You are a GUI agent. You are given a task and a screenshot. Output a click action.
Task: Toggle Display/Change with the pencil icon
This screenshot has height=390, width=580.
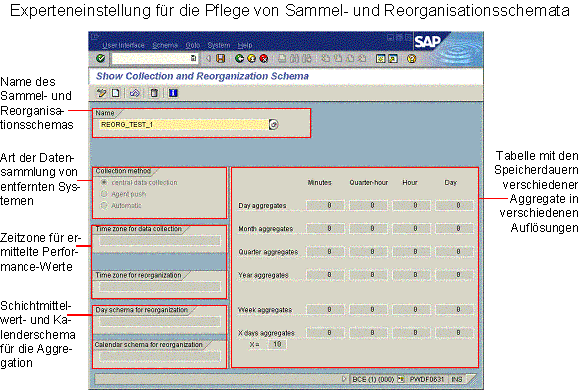(101, 93)
